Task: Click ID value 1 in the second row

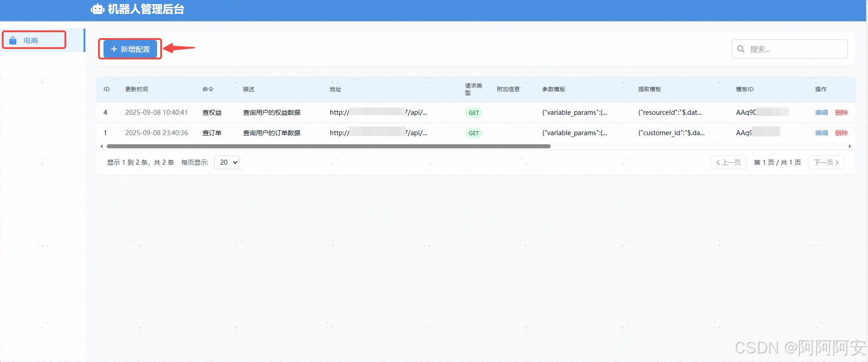Action: coord(105,133)
